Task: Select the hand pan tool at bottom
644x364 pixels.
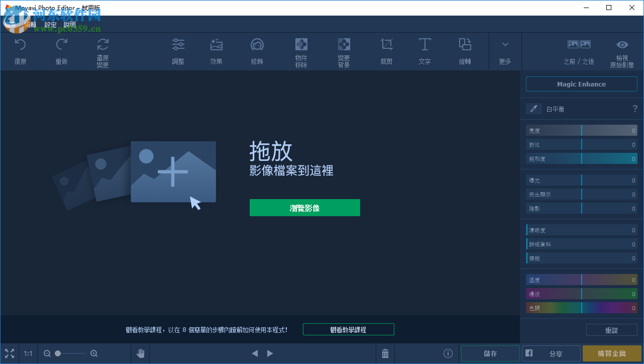Action: coord(140,353)
